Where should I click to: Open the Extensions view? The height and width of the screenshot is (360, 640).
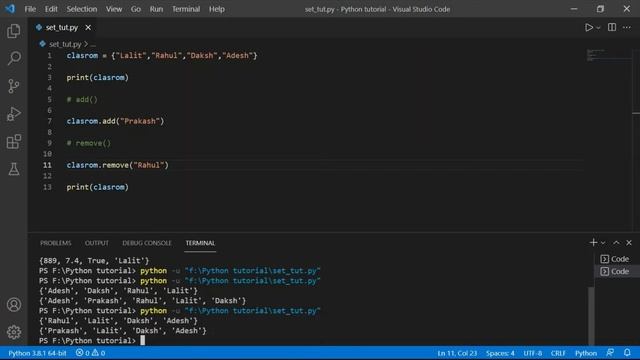[x=13, y=142]
